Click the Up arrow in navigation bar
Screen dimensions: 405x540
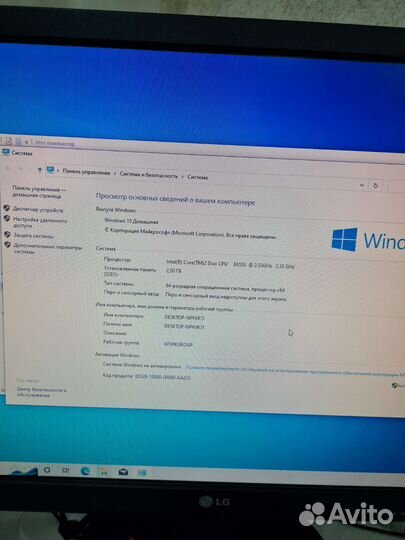[40, 170]
